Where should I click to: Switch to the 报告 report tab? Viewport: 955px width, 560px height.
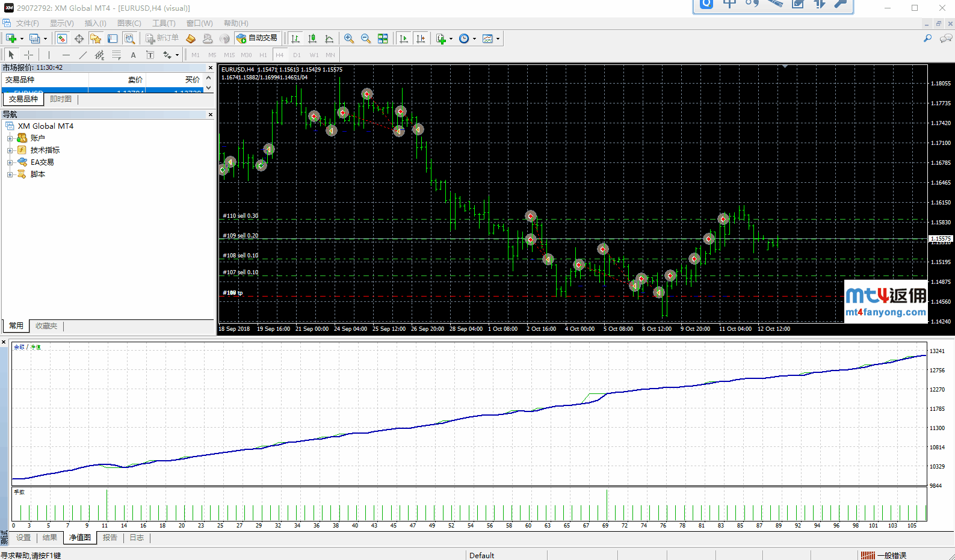[110, 538]
